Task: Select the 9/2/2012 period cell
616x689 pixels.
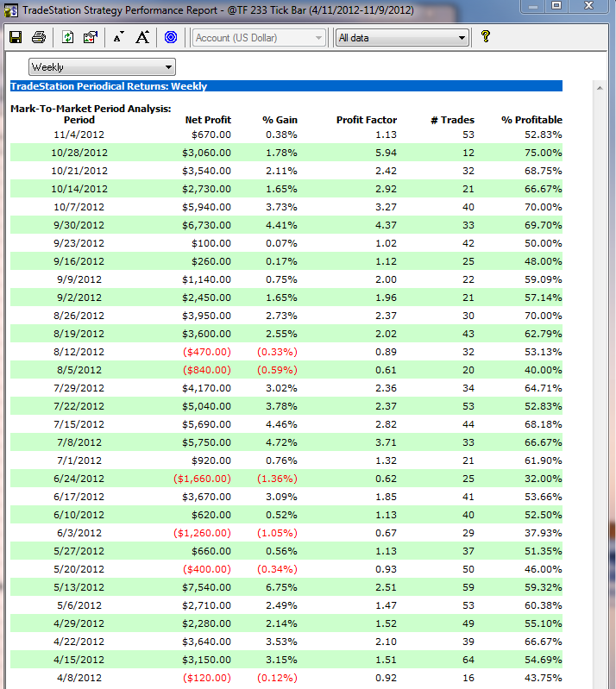Action: click(x=79, y=298)
